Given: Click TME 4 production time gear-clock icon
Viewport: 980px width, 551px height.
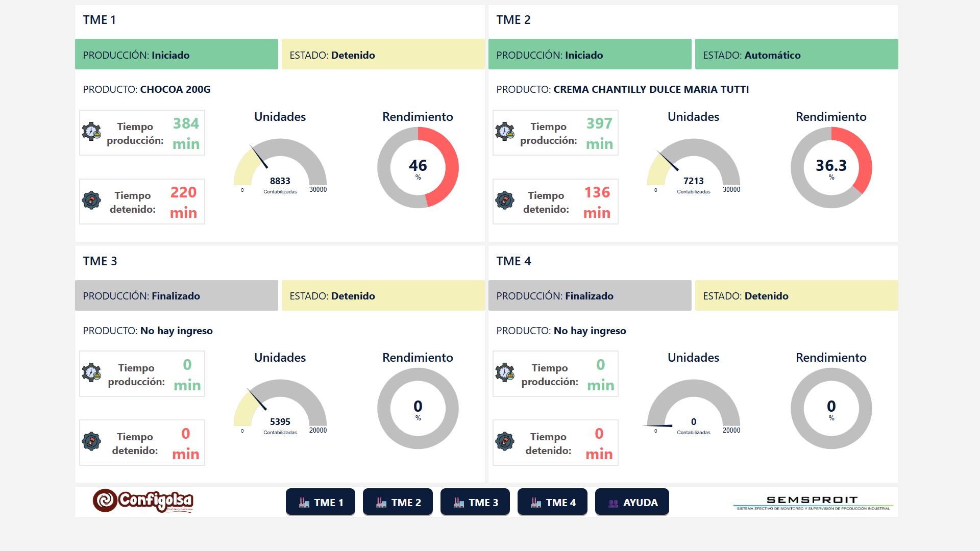Looking at the screenshot, I should click(505, 372).
